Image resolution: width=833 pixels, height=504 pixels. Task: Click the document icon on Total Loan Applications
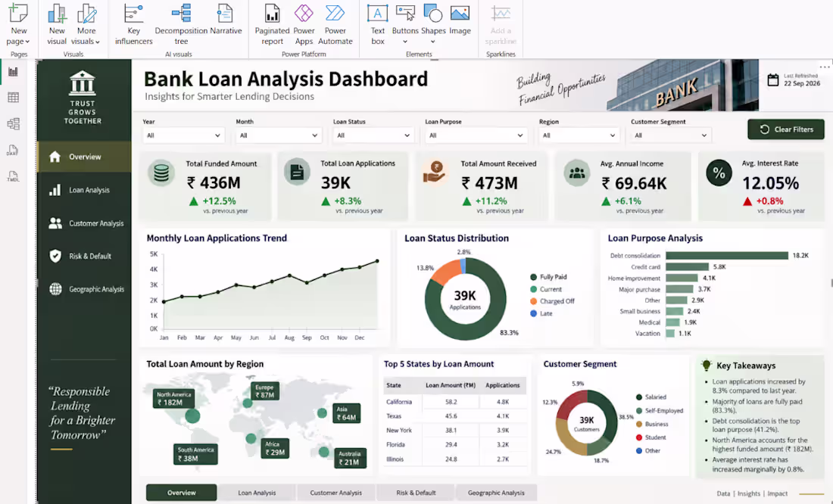pos(297,172)
